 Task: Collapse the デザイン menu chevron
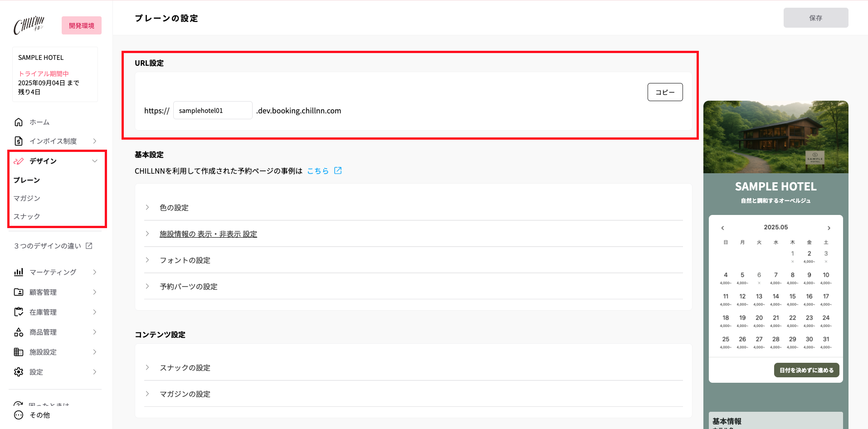point(95,161)
